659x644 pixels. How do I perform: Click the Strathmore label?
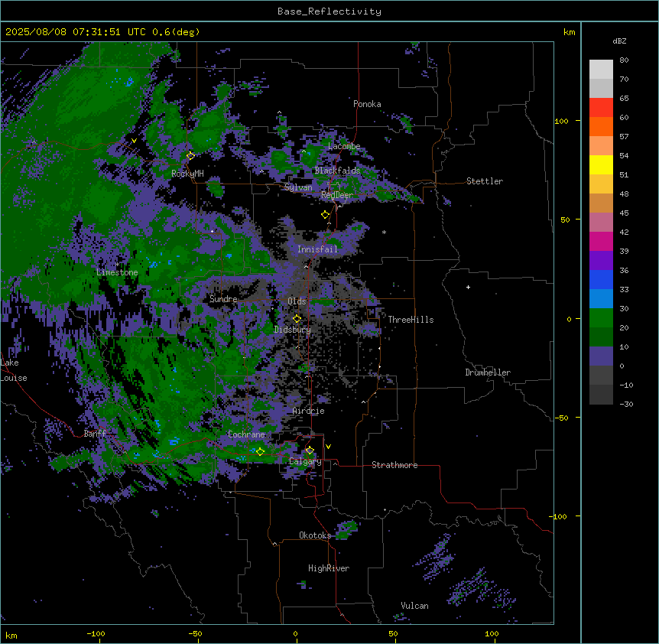tap(394, 465)
